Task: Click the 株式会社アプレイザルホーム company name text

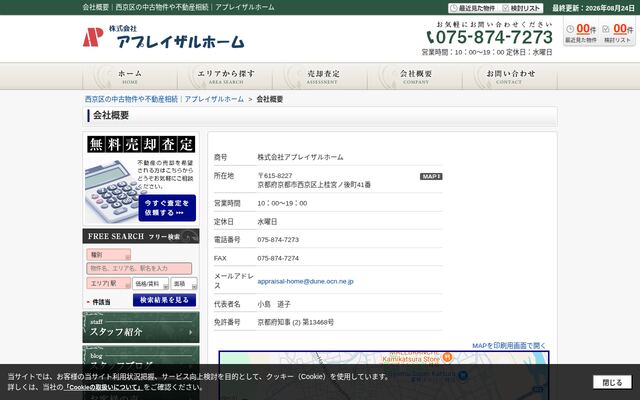Action: pos(300,157)
